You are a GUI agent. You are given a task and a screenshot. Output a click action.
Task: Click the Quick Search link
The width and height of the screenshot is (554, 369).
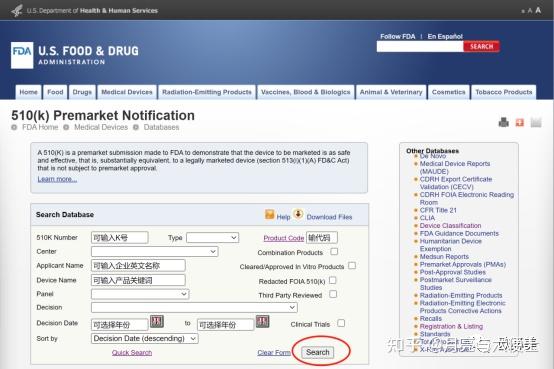(x=132, y=352)
